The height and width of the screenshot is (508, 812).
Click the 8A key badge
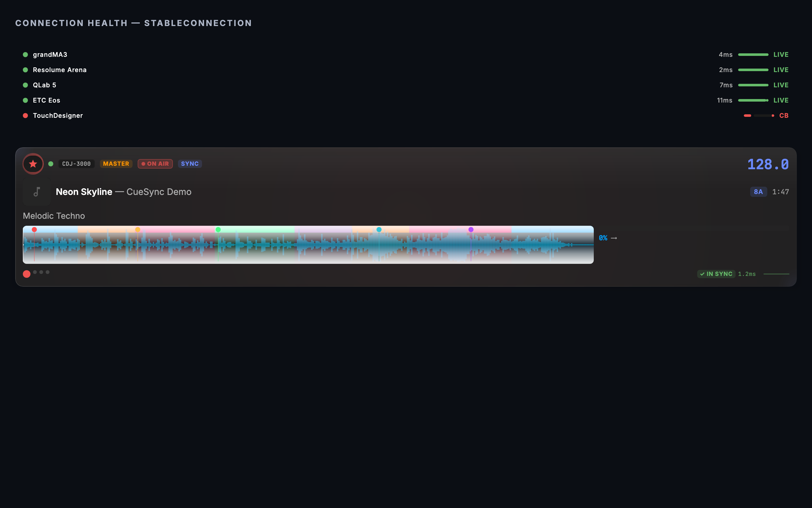point(758,192)
